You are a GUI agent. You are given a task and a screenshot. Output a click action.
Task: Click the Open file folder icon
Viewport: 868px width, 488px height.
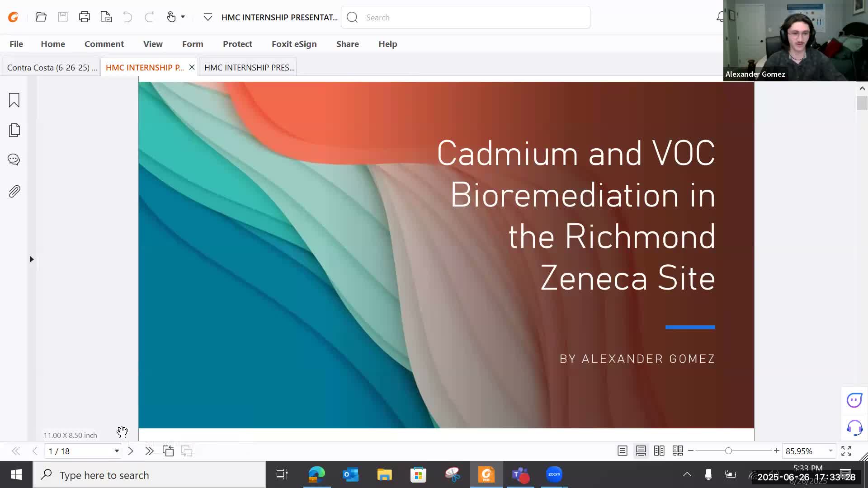click(41, 17)
